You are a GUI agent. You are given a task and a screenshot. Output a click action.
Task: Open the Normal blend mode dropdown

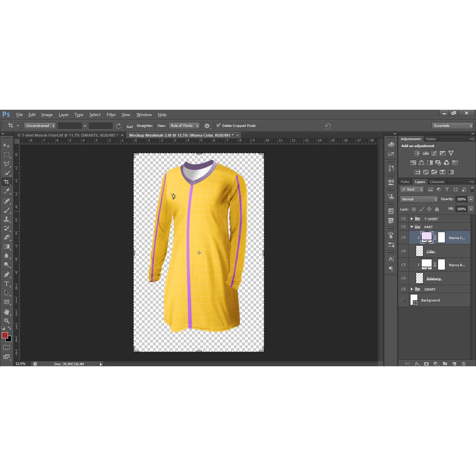pyautogui.click(x=418, y=199)
